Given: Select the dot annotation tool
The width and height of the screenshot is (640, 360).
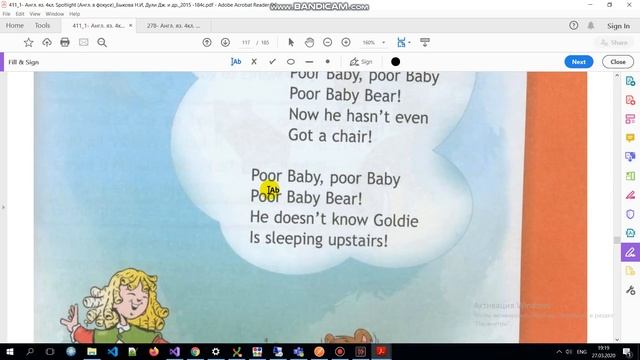Looking at the screenshot, I should pos(327,62).
